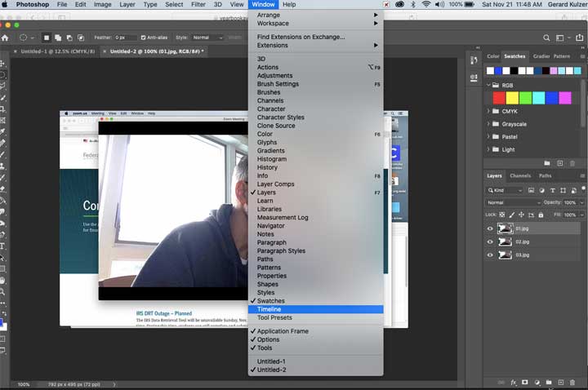This screenshot has height=390, width=588.
Task: Create new swatch group folder icon
Action: pos(547,163)
